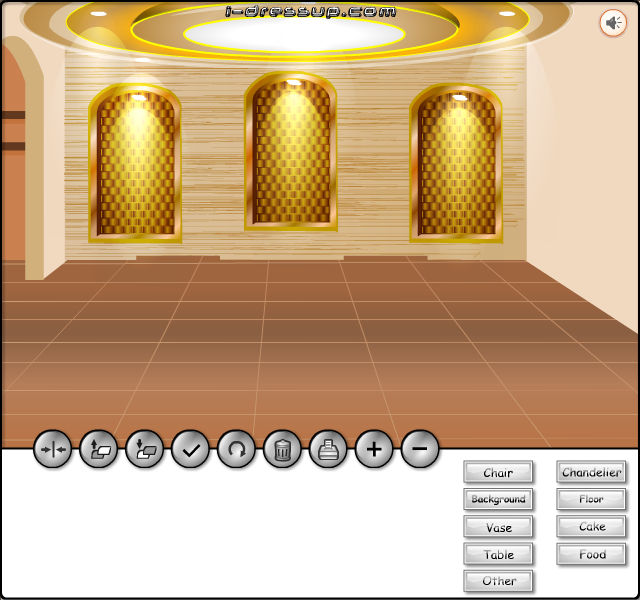640x600 pixels.
Task: Send item backward with layer-down icon
Action: [x=144, y=449]
